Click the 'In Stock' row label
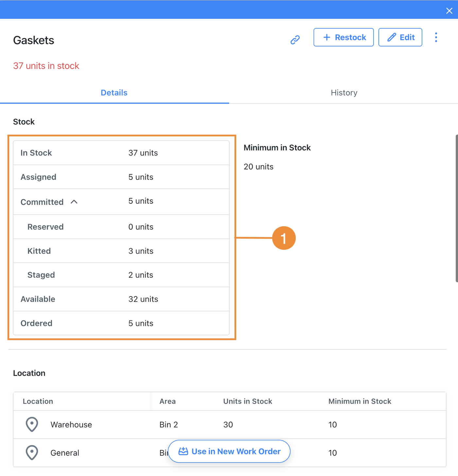Viewport: 458px width, 476px height. [36, 153]
